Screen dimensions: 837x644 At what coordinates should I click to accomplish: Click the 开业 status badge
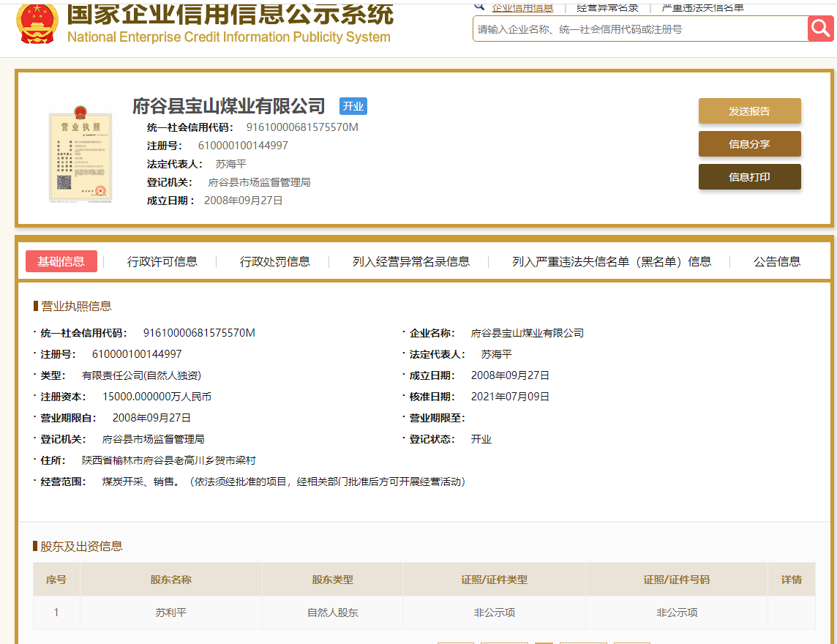click(x=353, y=106)
